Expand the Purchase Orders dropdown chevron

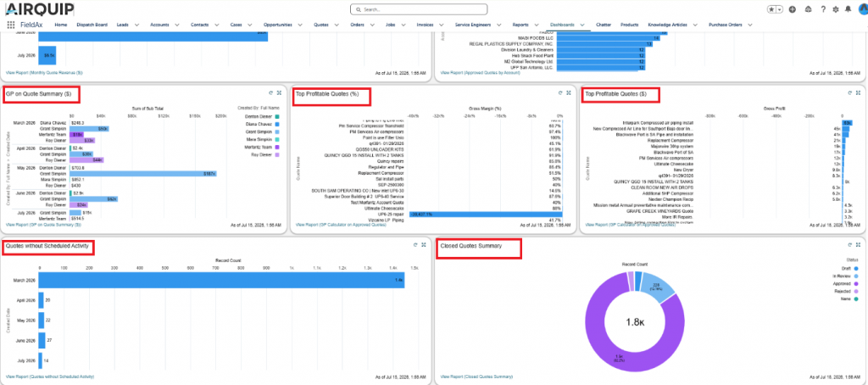click(x=749, y=25)
